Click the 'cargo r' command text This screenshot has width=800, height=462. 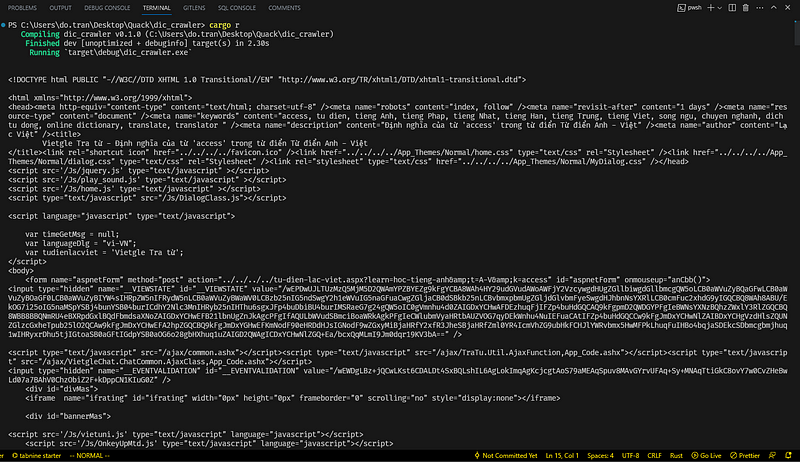[224, 25]
